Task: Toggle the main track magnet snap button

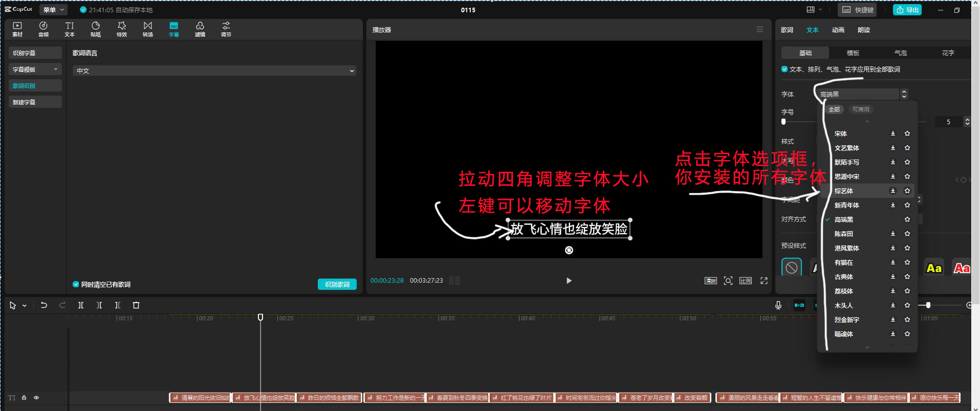Action: (799, 305)
